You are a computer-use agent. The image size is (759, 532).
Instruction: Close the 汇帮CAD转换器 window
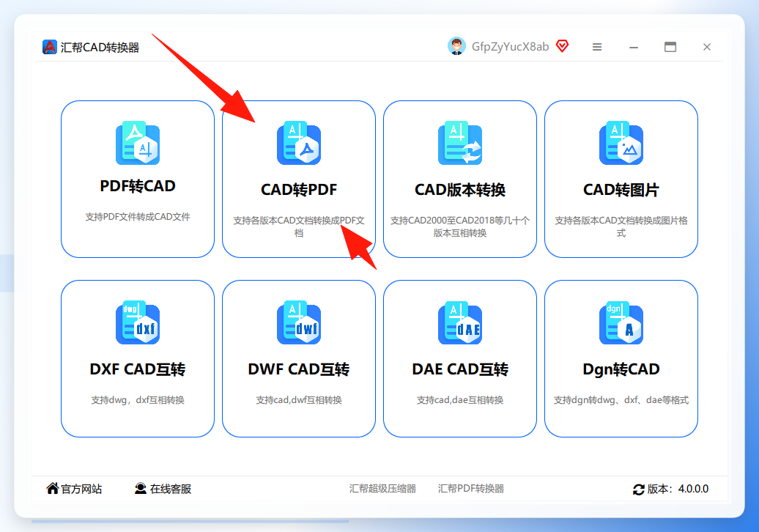[707, 47]
